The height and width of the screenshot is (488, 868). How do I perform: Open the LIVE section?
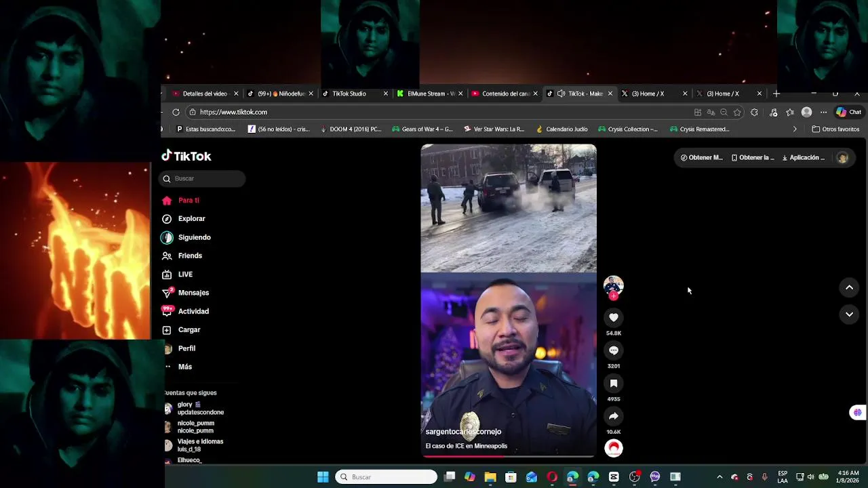178,274
